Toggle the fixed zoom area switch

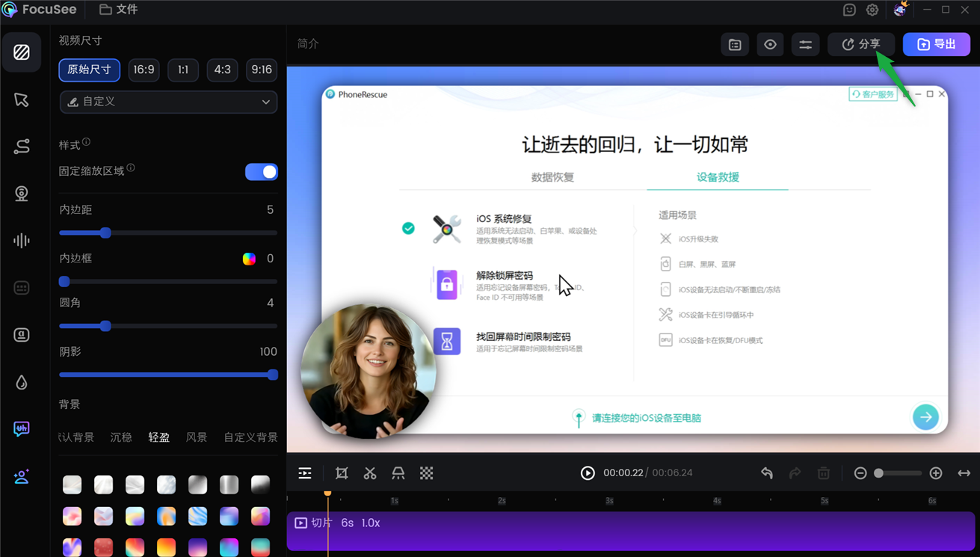click(x=261, y=172)
